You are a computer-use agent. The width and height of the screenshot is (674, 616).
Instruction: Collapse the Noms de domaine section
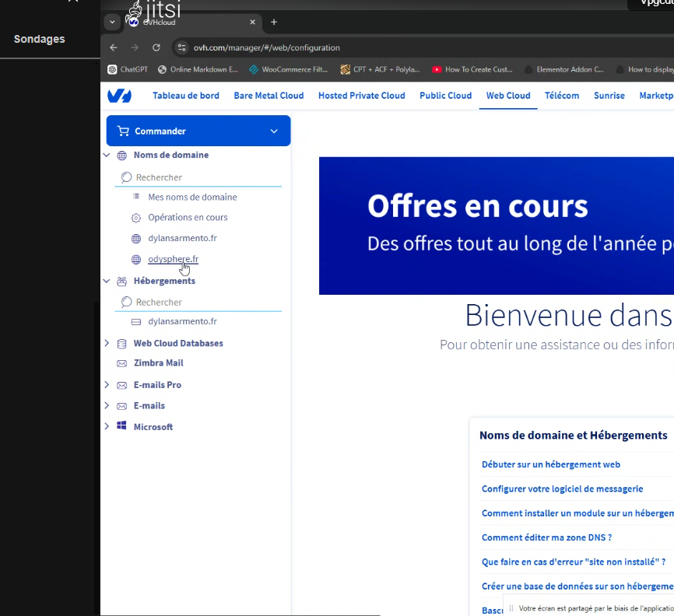click(x=107, y=155)
